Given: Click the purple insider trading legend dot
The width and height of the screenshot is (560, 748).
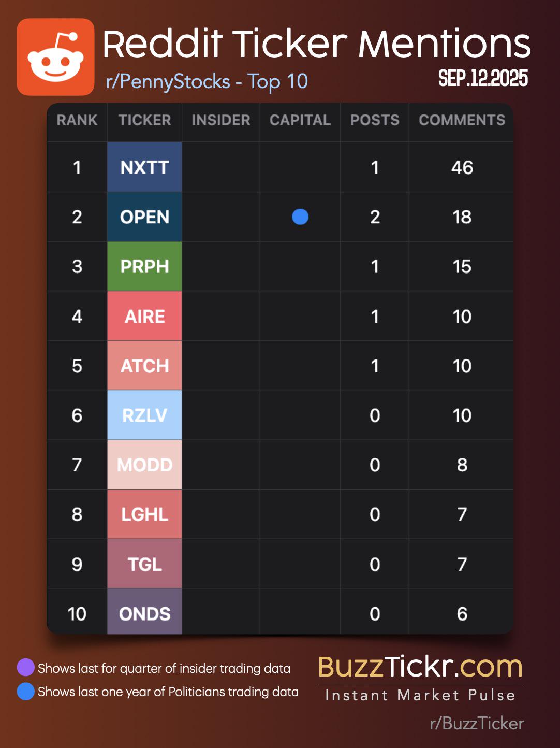Looking at the screenshot, I should click(25, 668).
